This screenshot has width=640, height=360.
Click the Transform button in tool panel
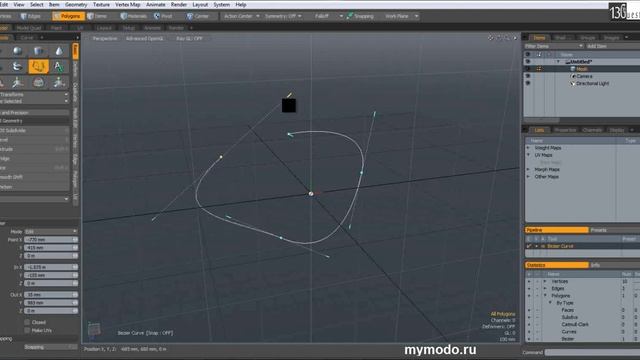(34, 94)
